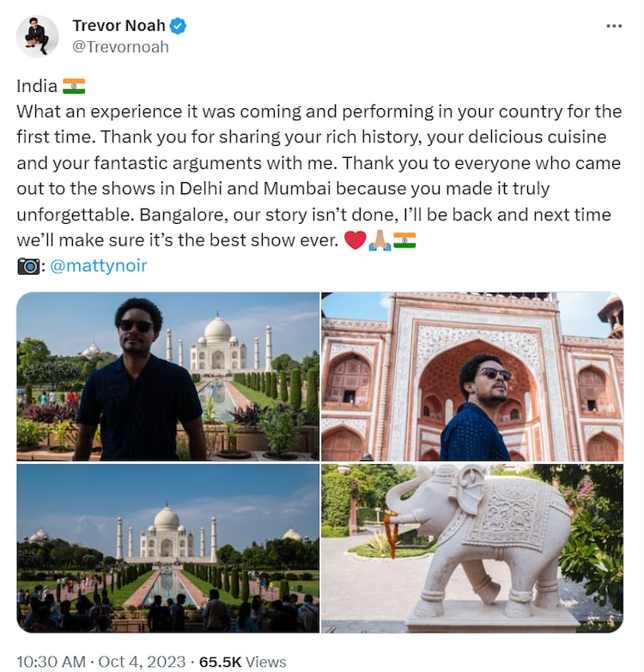Image resolution: width=644 pixels, height=672 pixels.
Task: Click the Trevor Noah display name
Action: click(x=118, y=26)
